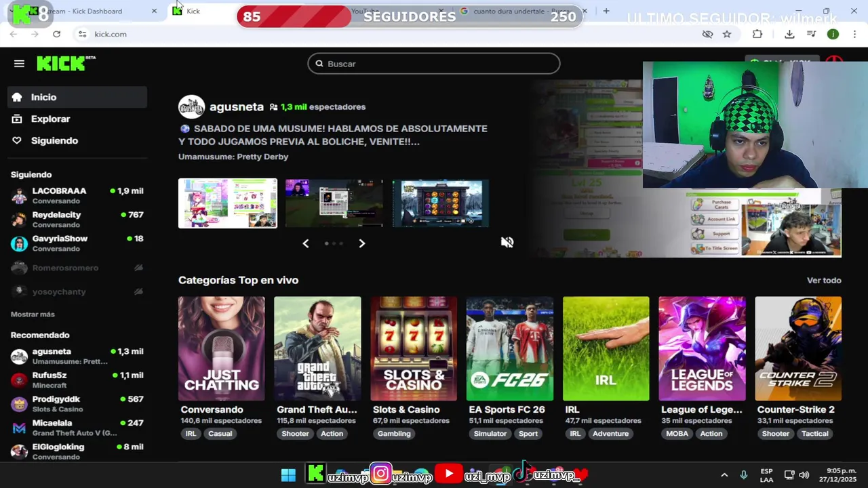Screen dimensions: 868x488
Task: Unmute the featured stream preview
Action: (507, 242)
